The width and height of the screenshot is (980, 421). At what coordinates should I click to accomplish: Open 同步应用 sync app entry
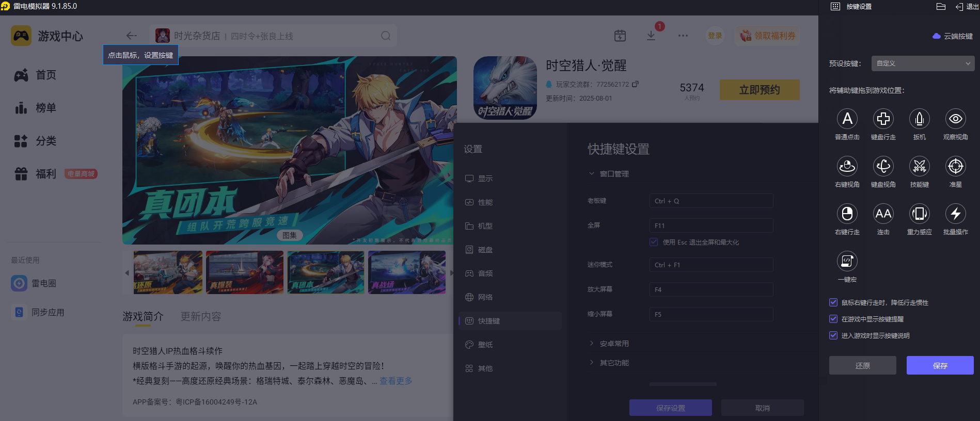(38, 312)
